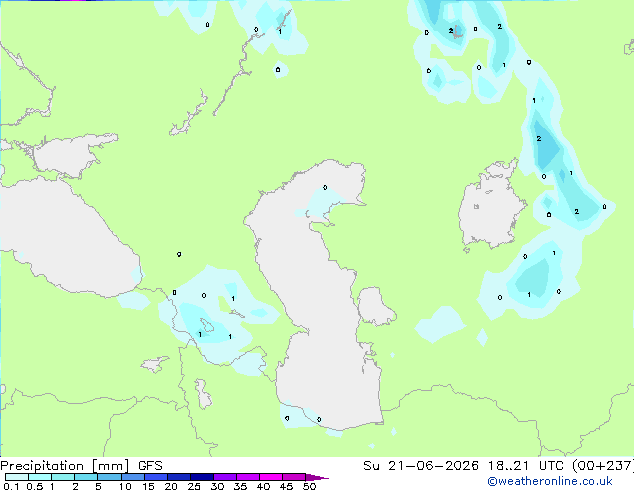Pick the 10–15 mm legend swatch
Image resolution: width=634 pixels, height=490 pixels.
(x=133, y=477)
